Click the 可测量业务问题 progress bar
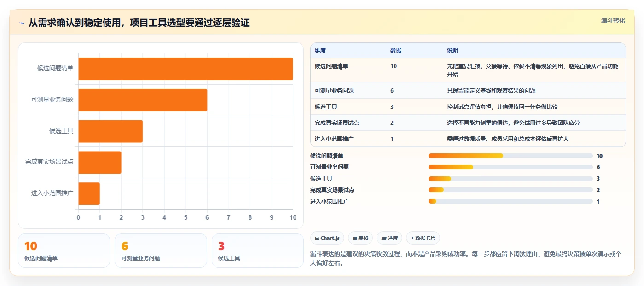The width and height of the screenshot is (644, 286). click(x=511, y=167)
